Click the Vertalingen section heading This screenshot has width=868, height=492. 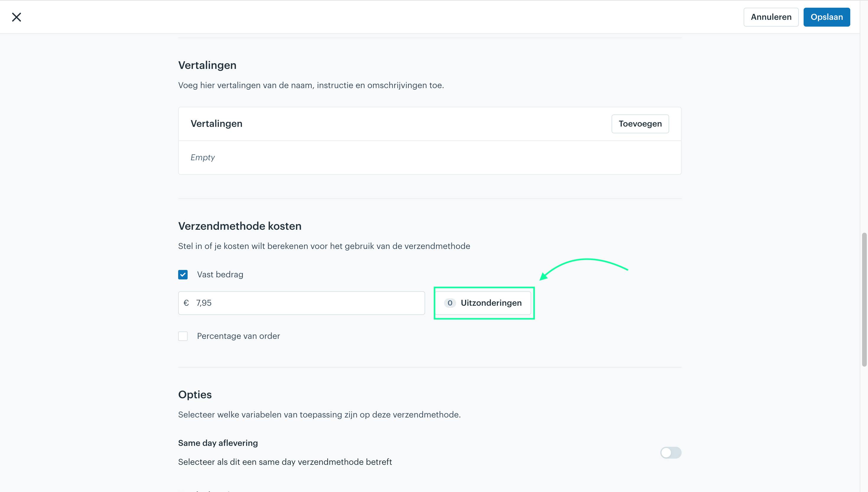coord(207,65)
